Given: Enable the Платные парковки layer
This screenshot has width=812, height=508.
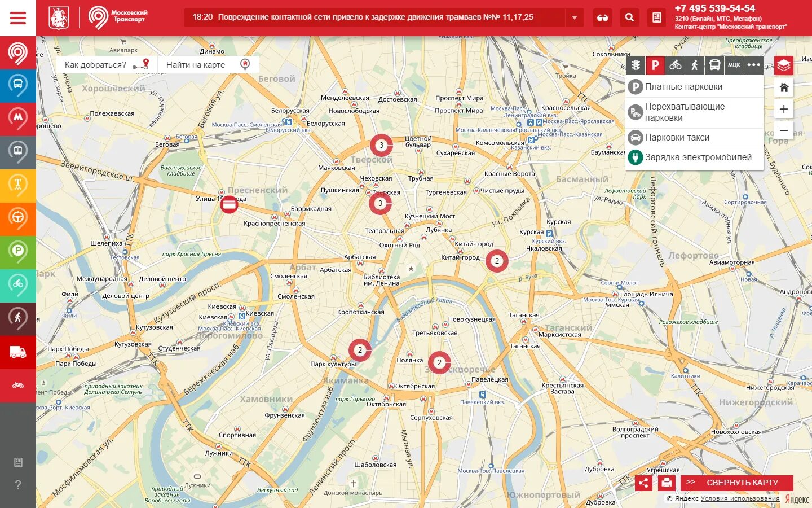Looking at the screenshot, I should coord(694,87).
